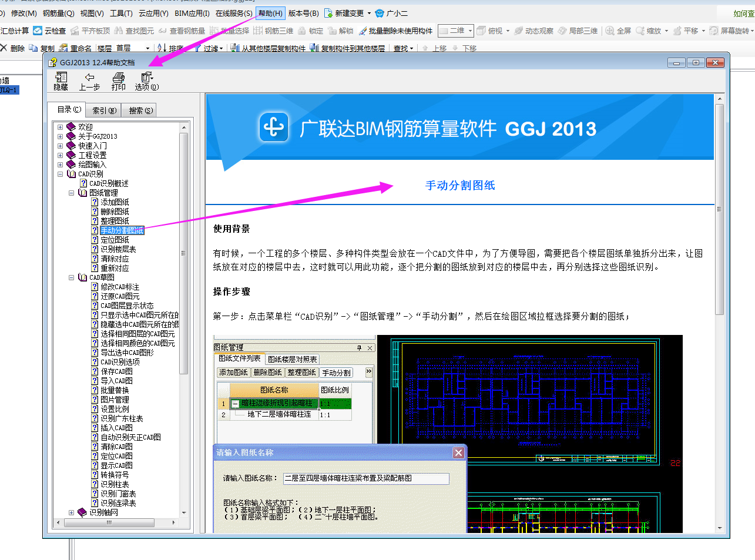Click 云检查 in the main toolbar
755x560 pixels.
coord(49,31)
